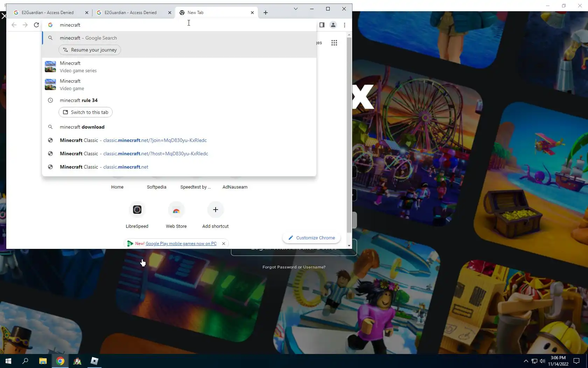This screenshot has width=588, height=368.
Task: Open the LibreSpeed shortcut icon
Action: [x=137, y=210]
